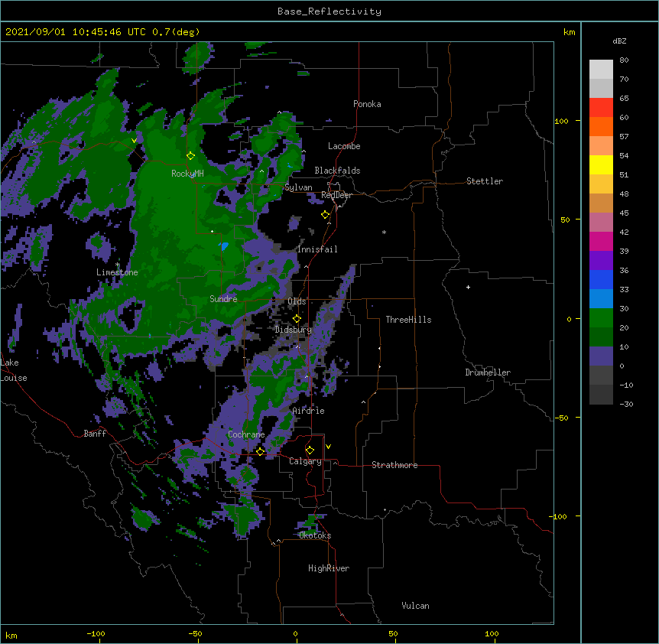Image resolution: width=659 pixels, height=644 pixels.
Task: Click the ThreeHills label
Action: click(408, 320)
